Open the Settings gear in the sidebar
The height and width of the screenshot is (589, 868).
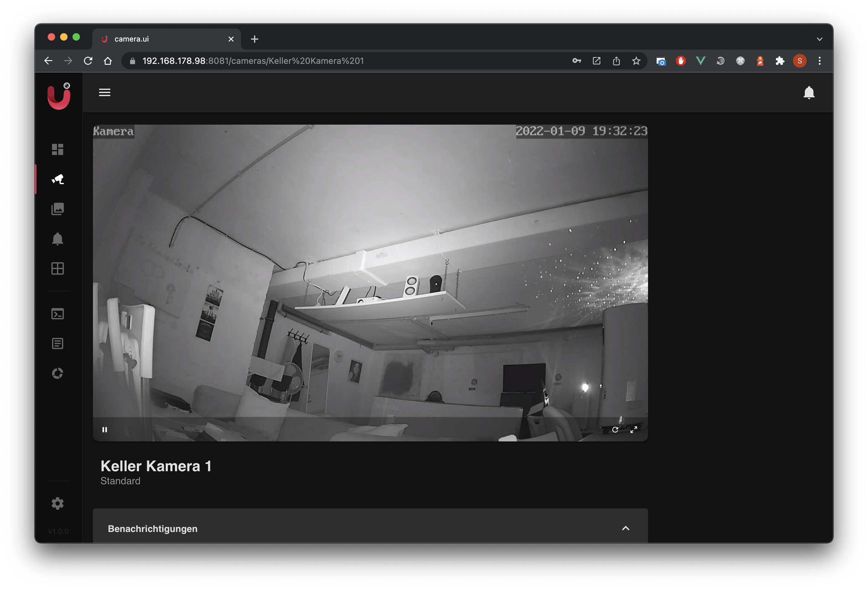tap(58, 503)
